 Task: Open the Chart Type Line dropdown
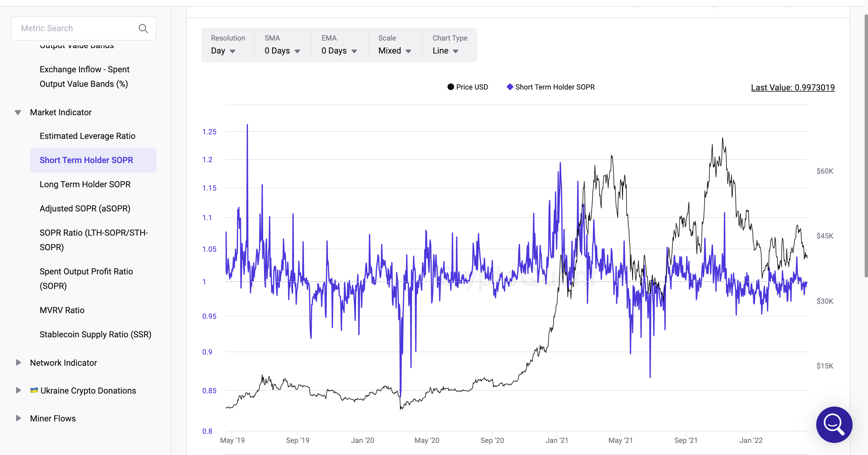445,51
